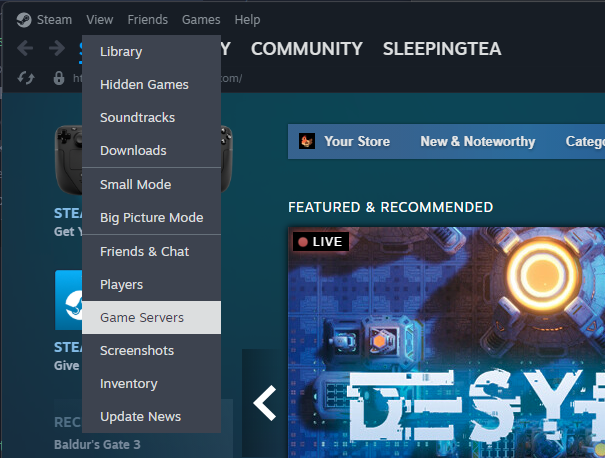Choose Soundtracks in the View menu

point(152,117)
